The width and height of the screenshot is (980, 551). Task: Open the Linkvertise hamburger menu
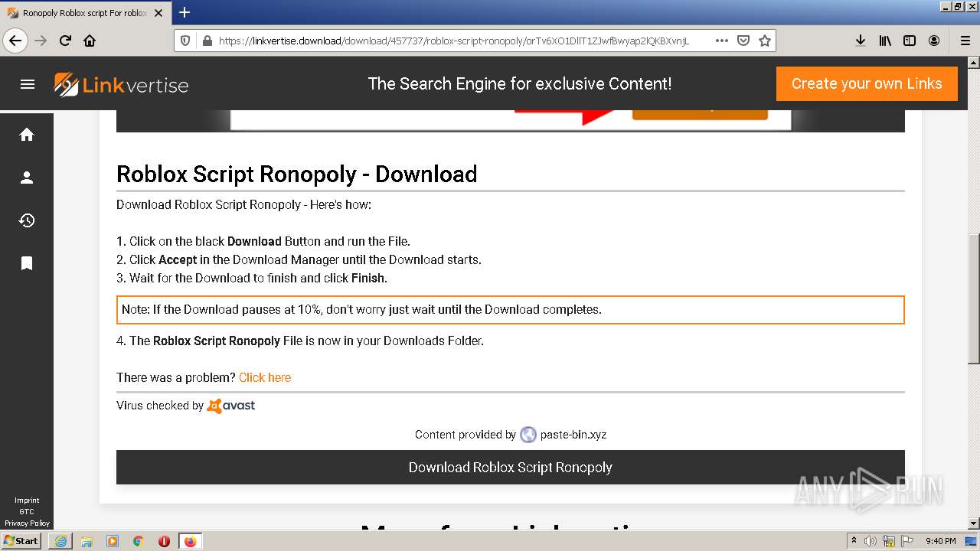(x=28, y=84)
